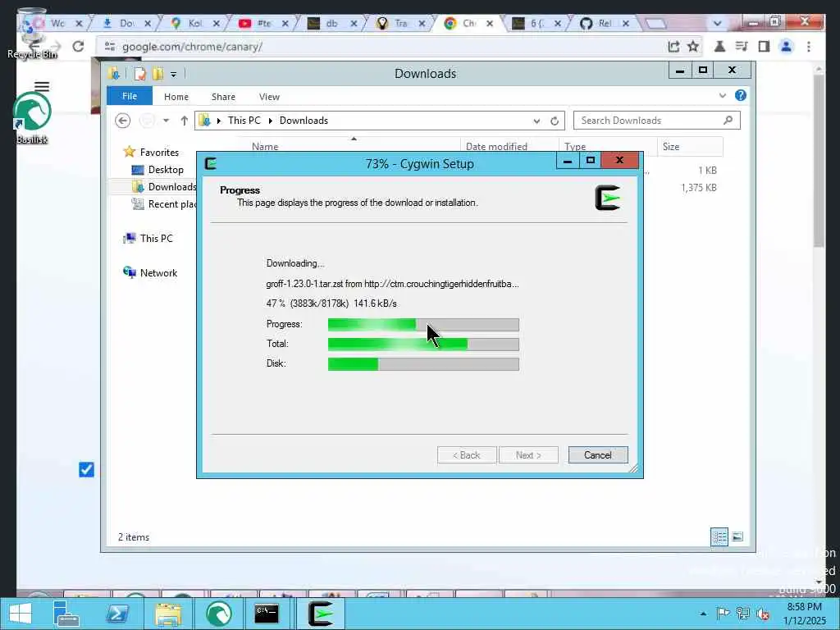Open the Basilisk desktop shortcut
The height and width of the screenshot is (630, 840).
32,118
